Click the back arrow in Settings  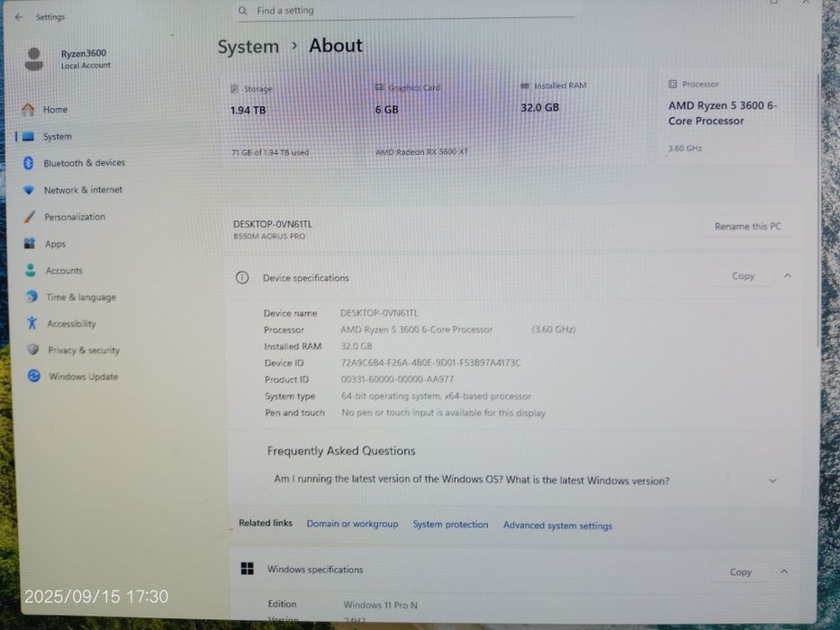coord(19,17)
